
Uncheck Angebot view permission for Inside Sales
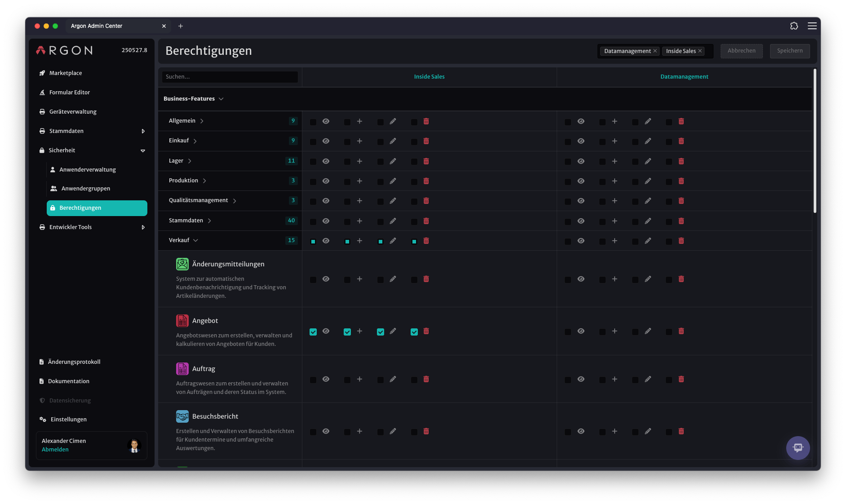[x=313, y=332]
